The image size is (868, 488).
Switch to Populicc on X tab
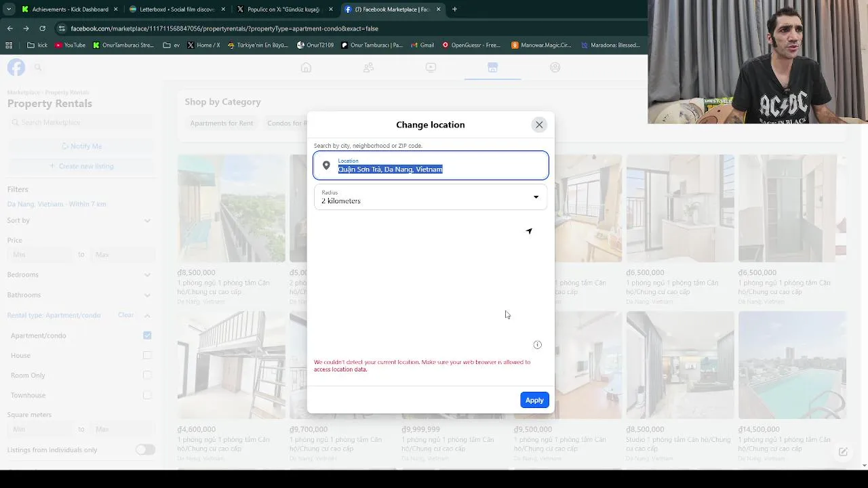click(x=284, y=9)
